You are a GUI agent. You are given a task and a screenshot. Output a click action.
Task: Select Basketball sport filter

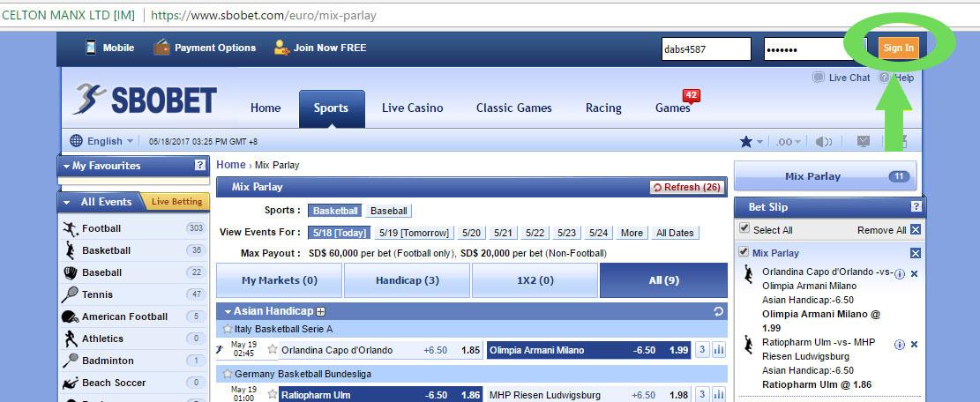coord(335,211)
